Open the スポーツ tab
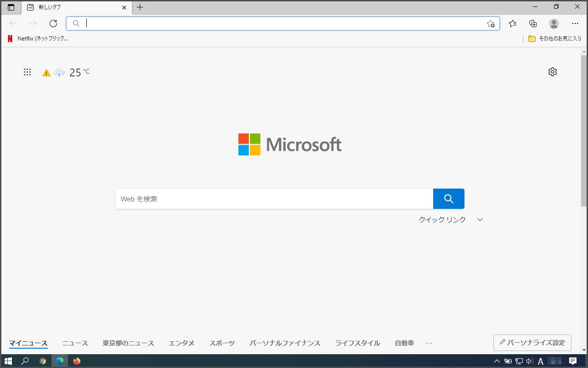The width and height of the screenshot is (588, 368). point(222,343)
